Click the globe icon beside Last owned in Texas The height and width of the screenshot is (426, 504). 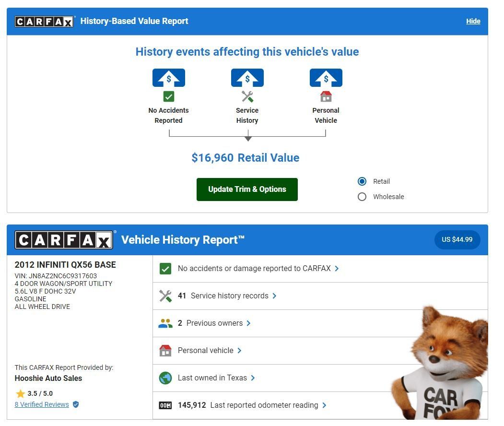165,378
